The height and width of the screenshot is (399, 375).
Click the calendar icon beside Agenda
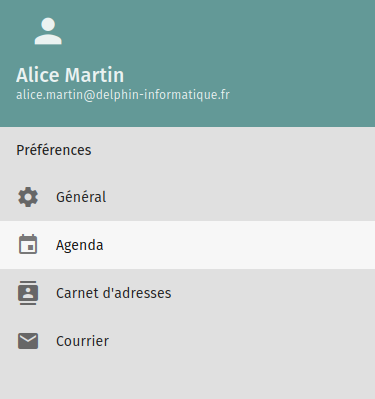point(28,245)
